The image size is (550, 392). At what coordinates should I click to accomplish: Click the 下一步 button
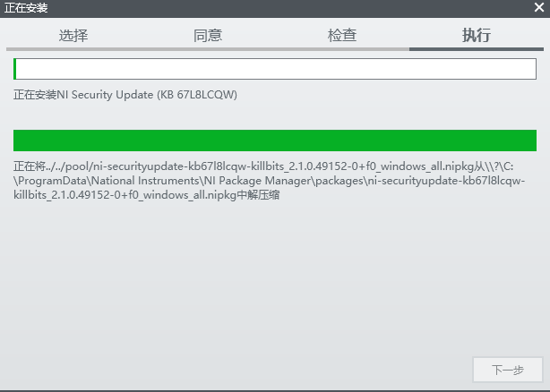508,370
